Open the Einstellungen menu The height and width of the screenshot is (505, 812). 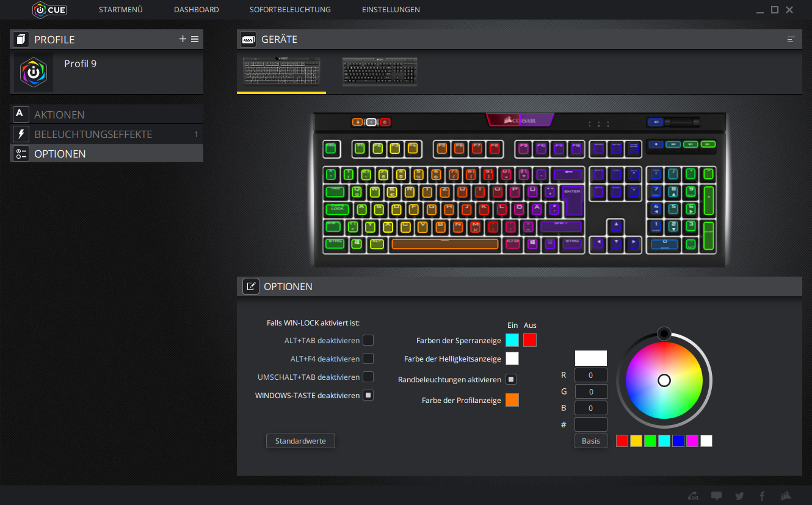tap(391, 10)
